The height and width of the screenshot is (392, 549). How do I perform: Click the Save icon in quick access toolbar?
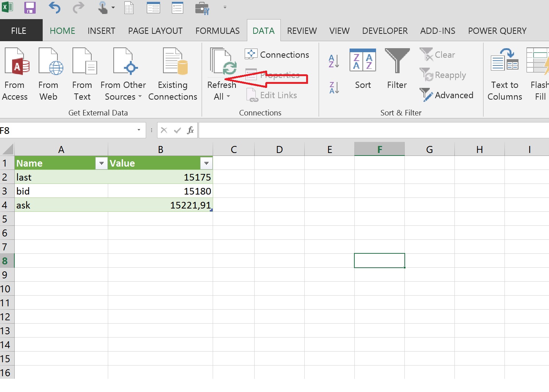pyautogui.click(x=30, y=7)
